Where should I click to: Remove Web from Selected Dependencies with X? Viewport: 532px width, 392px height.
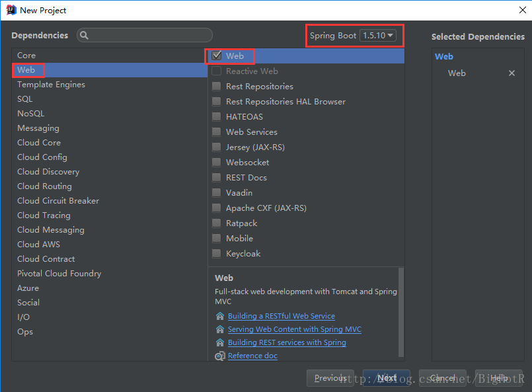(512, 73)
